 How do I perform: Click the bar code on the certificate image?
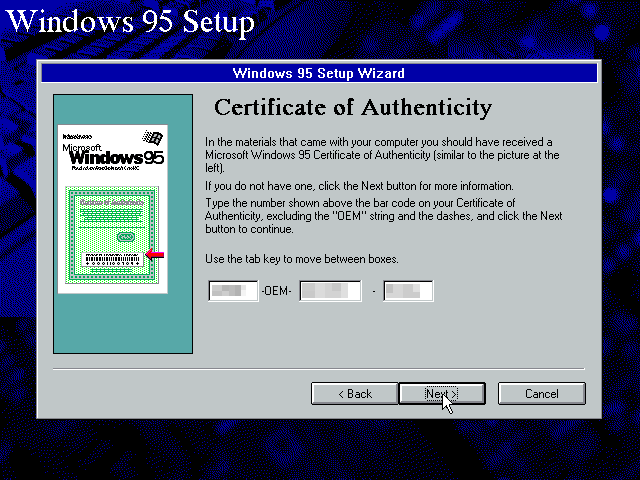tap(112, 258)
